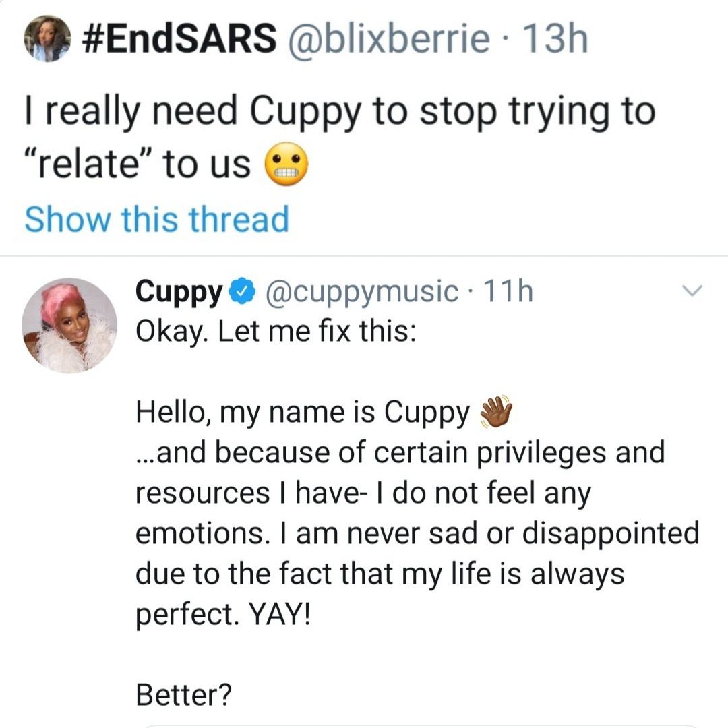Click the #EndSARS user's small profile avatar

pyautogui.click(x=47, y=38)
